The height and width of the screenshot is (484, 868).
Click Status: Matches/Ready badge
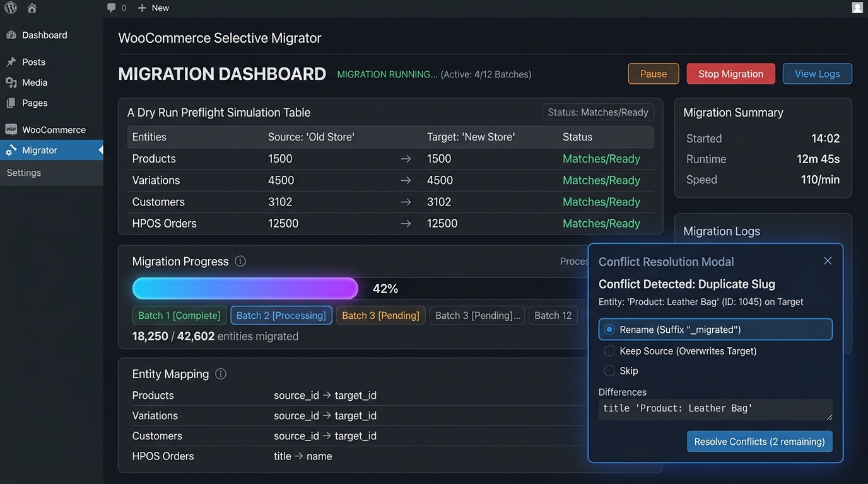[x=598, y=112]
